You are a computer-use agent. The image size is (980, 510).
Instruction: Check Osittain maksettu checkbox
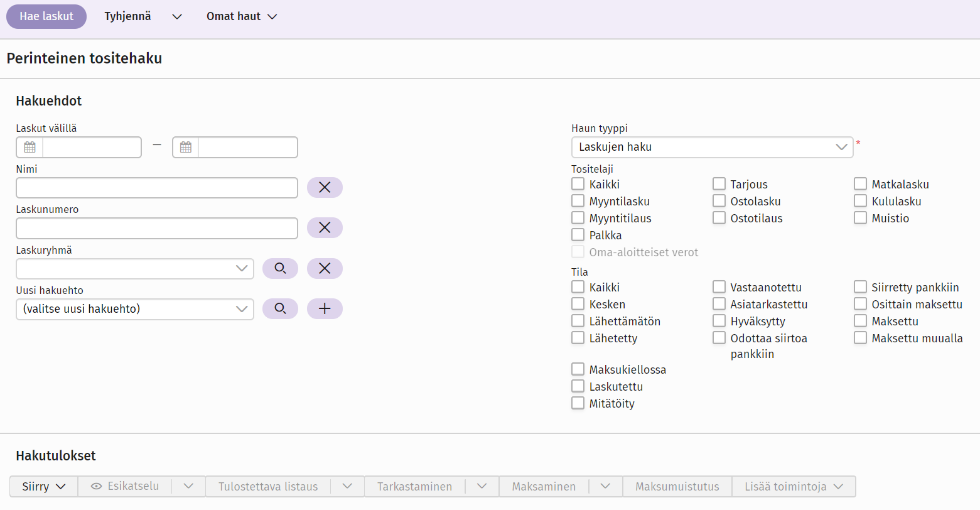(861, 304)
